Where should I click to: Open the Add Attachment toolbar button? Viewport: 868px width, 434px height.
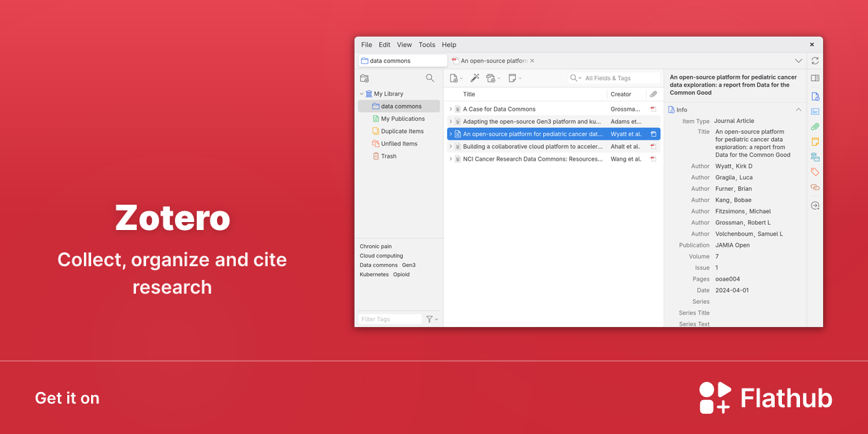click(x=493, y=78)
